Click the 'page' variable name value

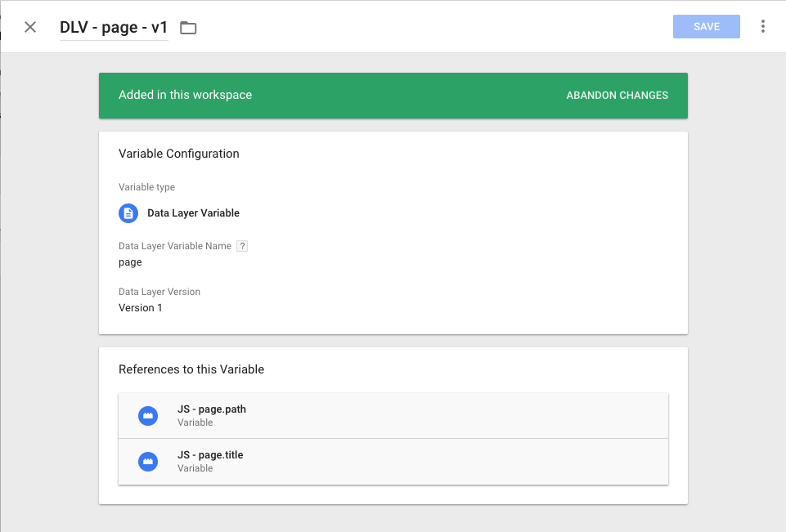pyautogui.click(x=130, y=262)
